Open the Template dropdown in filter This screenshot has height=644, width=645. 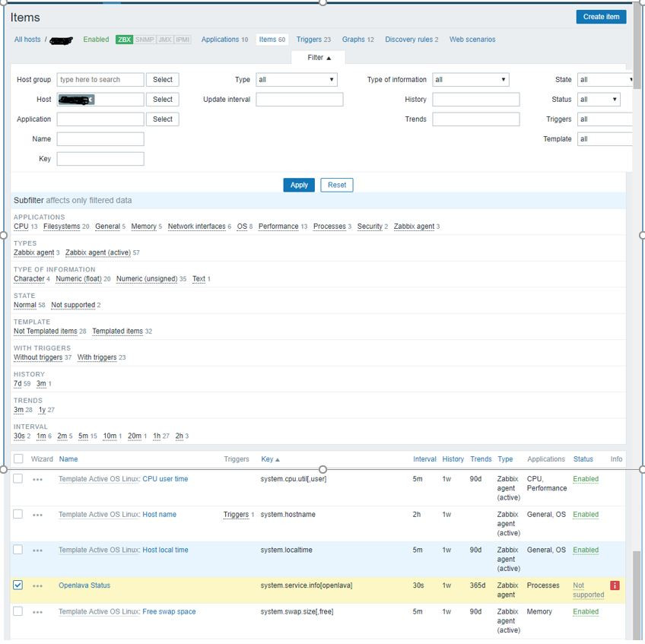pyautogui.click(x=605, y=138)
